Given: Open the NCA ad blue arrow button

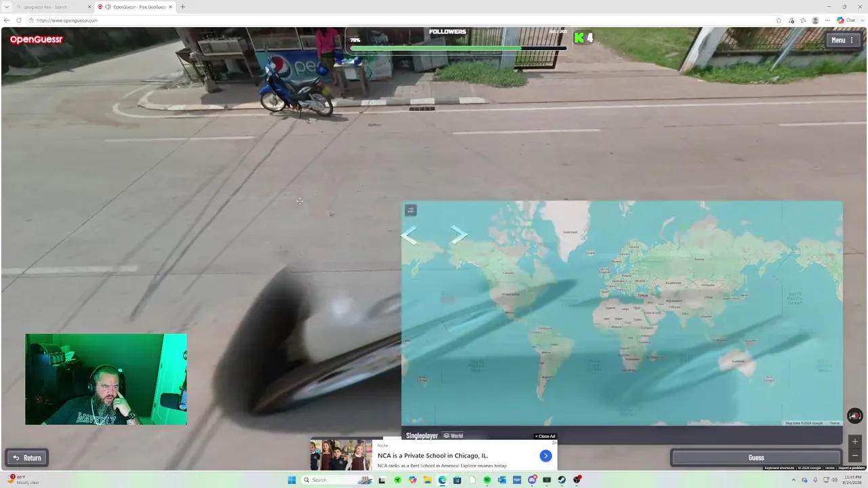Looking at the screenshot, I should (x=545, y=456).
